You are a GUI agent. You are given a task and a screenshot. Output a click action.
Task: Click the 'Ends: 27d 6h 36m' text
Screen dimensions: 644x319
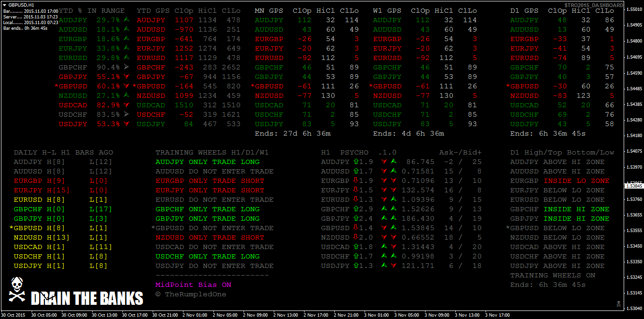[x=292, y=133]
